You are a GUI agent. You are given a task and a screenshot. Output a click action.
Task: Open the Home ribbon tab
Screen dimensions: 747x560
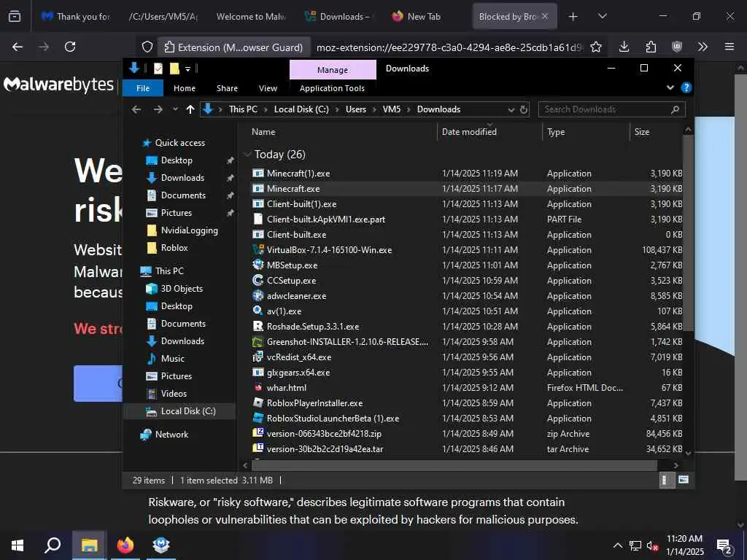point(185,88)
